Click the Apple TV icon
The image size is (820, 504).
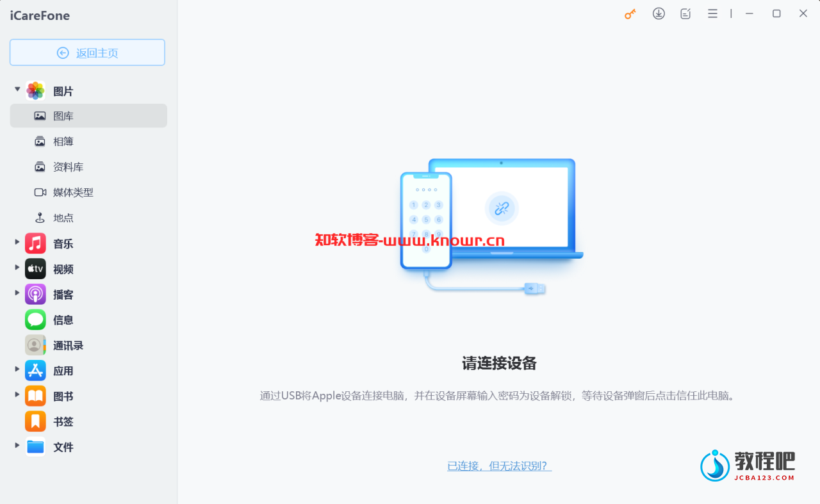click(x=35, y=269)
